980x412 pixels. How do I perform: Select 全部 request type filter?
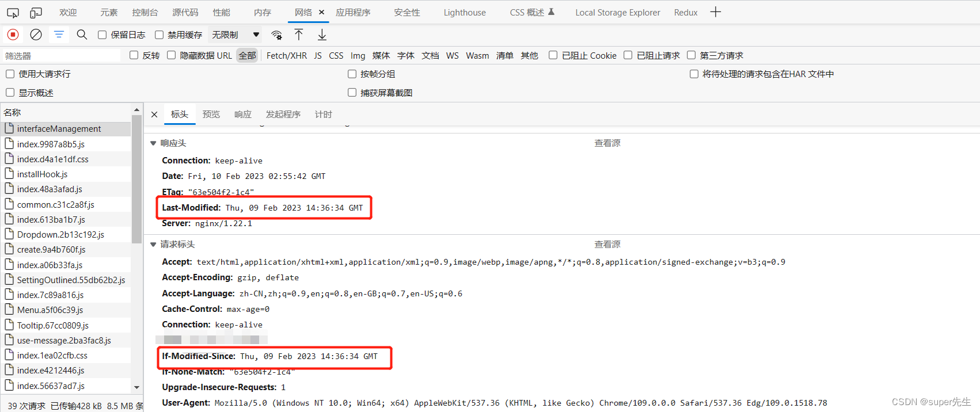click(x=248, y=55)
